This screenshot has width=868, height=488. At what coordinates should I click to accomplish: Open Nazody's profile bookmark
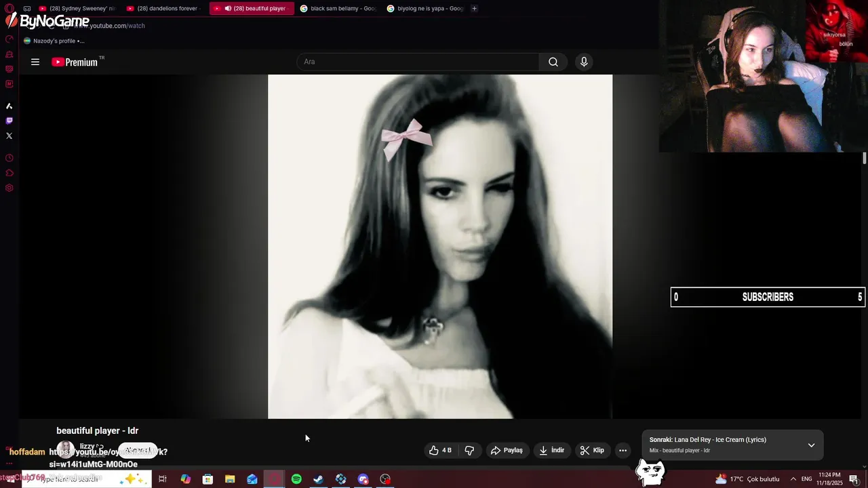[54, 41]
